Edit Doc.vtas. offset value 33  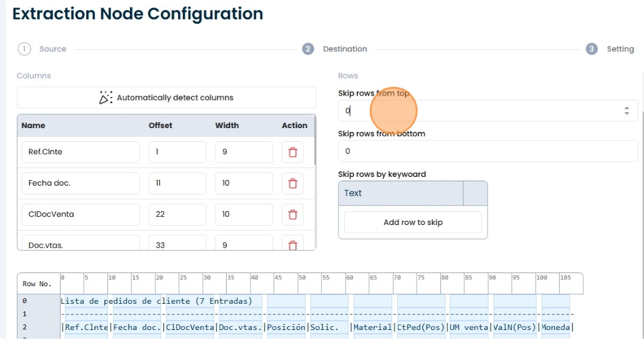point(177,243)
